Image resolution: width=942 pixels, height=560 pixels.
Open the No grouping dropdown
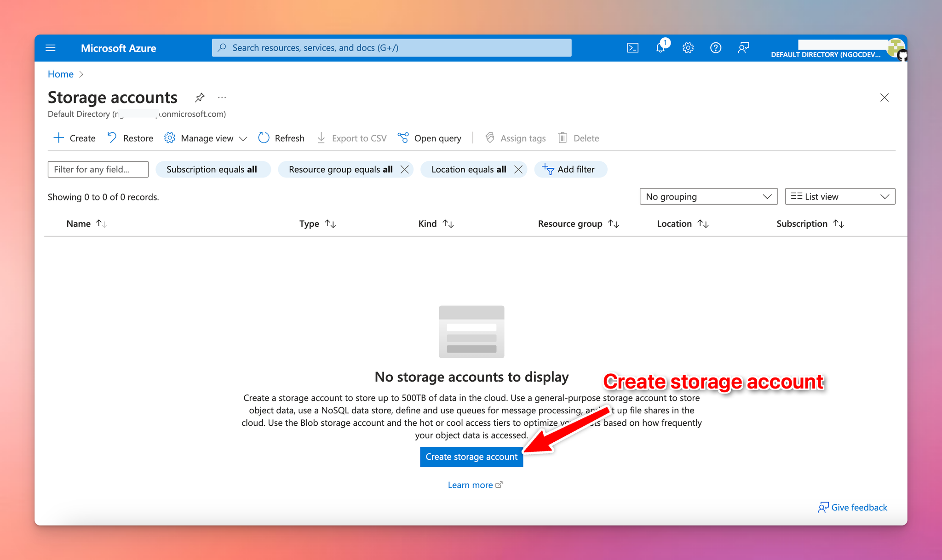click(708, 196)
